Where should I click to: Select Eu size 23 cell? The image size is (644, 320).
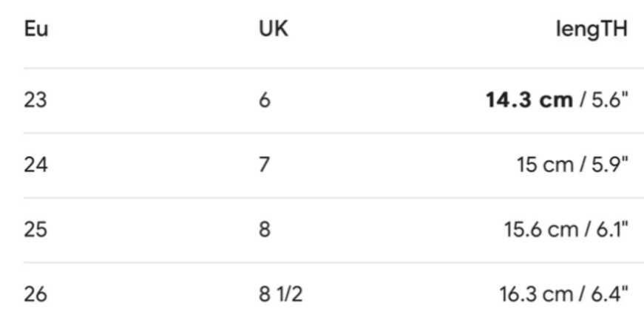pyautogui.click(x=34, y=100)
